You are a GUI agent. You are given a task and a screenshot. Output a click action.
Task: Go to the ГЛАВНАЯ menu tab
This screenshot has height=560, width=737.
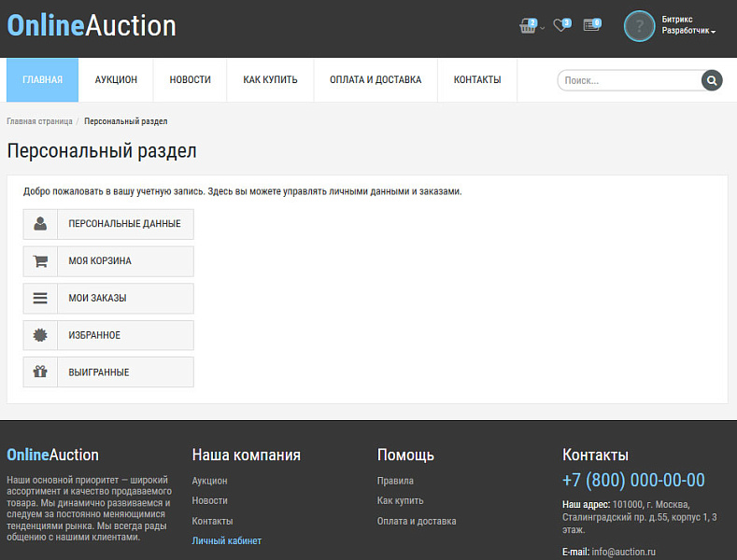click(x=42, y=80)
